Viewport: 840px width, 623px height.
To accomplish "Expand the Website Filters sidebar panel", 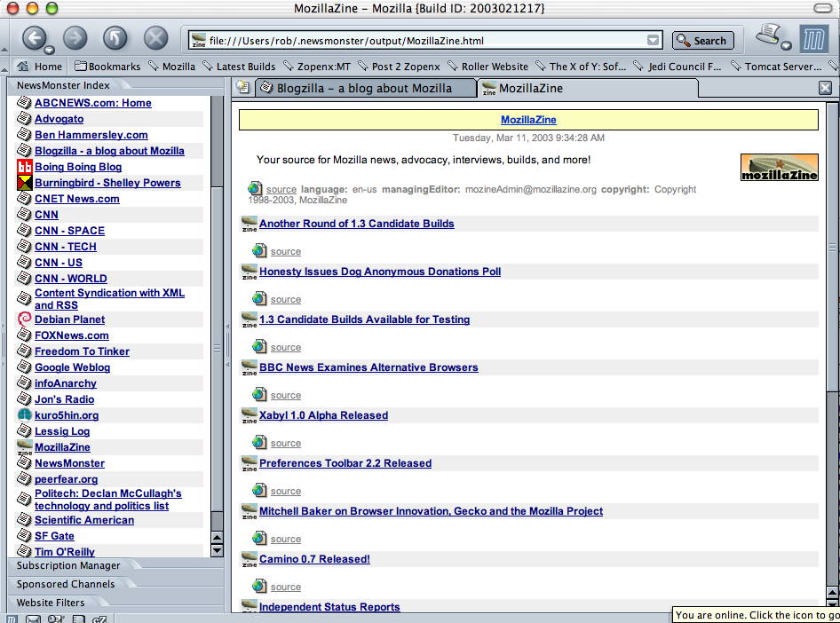I will pos(51,603).
